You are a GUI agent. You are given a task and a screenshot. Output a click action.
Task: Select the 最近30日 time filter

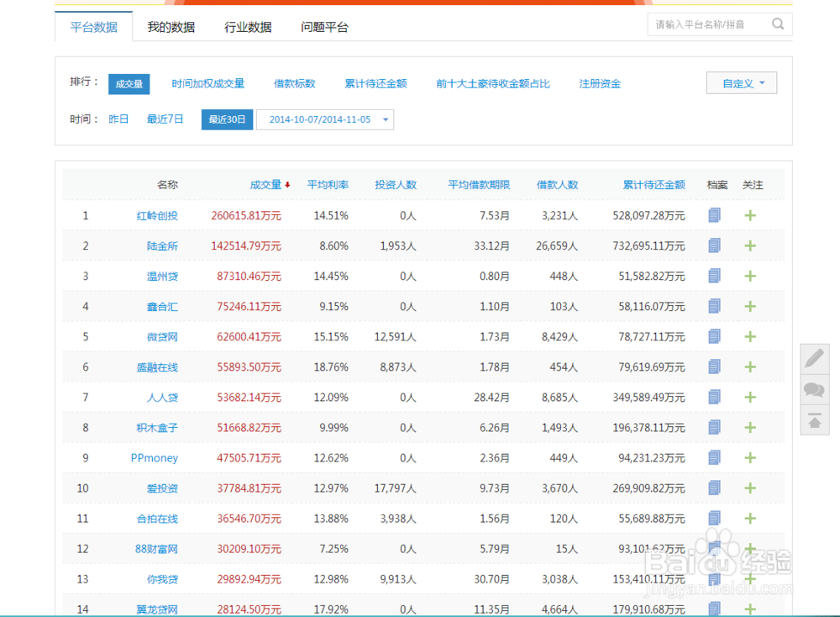(226, 119)
